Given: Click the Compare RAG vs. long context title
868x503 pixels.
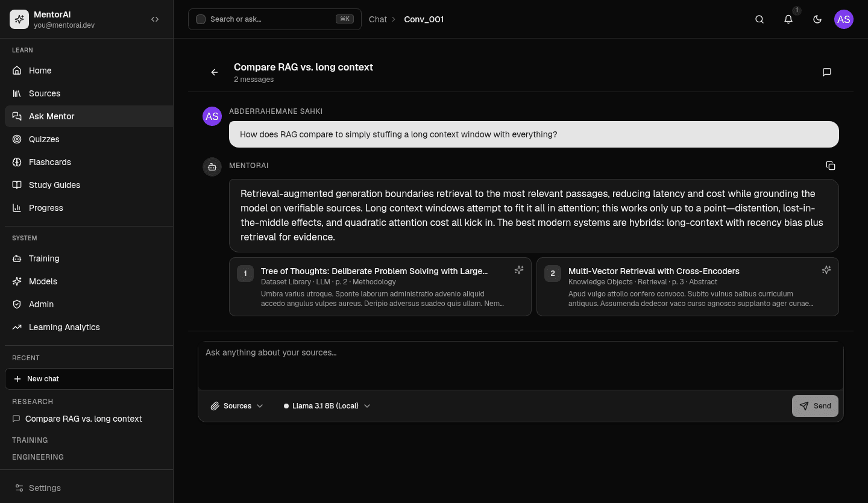Looking at the screenshot, I should (x=303, y=67).
